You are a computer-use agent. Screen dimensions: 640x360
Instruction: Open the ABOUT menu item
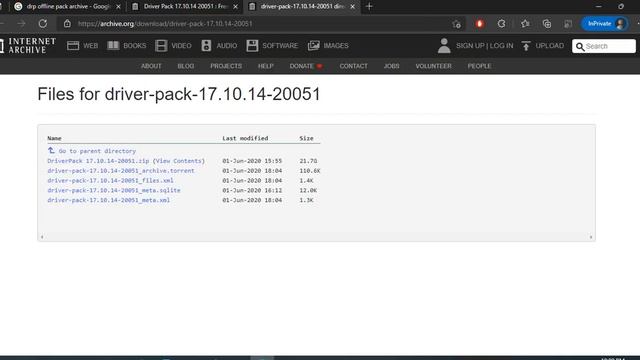click(x=151, y=66)
